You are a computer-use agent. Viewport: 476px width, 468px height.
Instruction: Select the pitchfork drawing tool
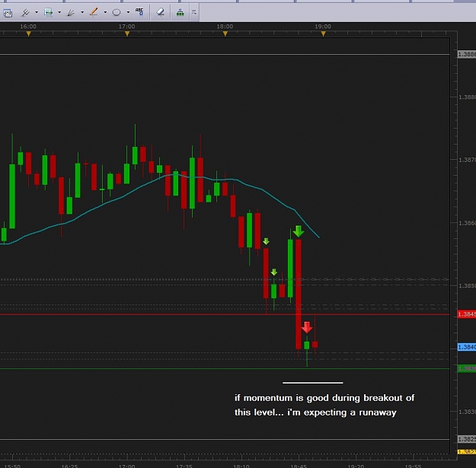(25, 12)
